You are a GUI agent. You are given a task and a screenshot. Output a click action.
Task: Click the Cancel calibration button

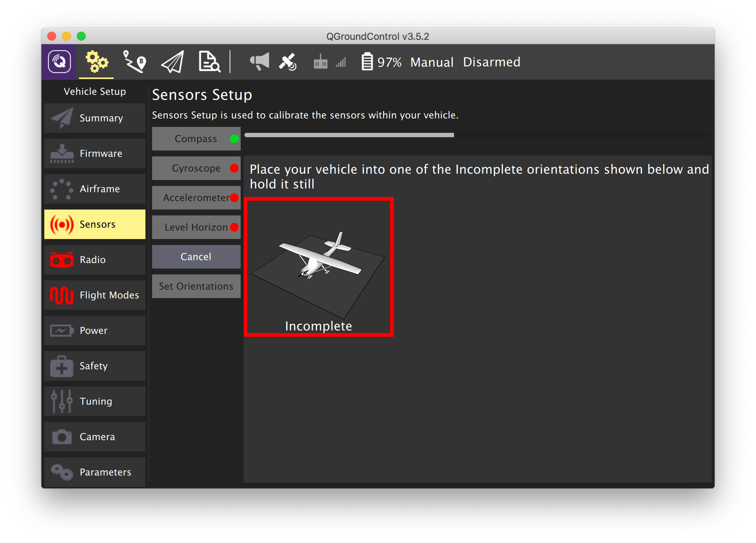click(x=197, y=257)
